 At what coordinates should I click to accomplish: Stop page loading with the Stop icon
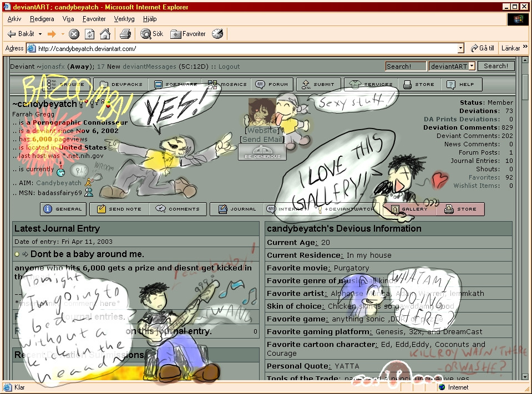(x=74, y=34)
